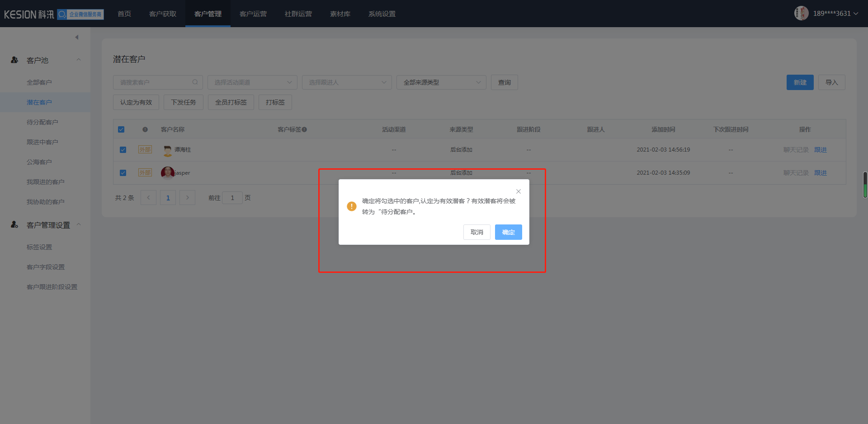Close the confirmation dialog with X icon
This screenshot has height=424, width=868.
519,191
